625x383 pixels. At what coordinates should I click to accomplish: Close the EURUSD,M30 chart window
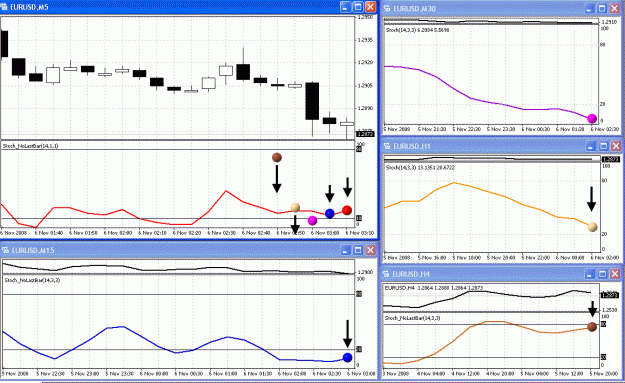click(x=614, y=9)
